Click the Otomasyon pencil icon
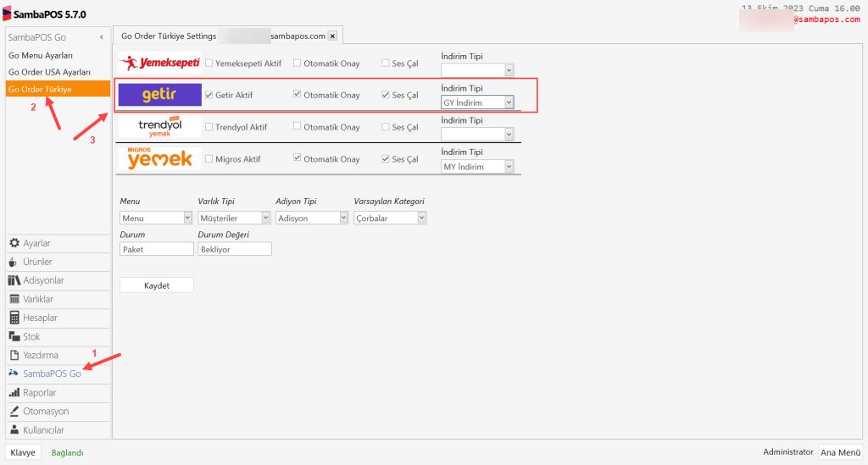Screen dimensions: 868x465 pos(14,411)
